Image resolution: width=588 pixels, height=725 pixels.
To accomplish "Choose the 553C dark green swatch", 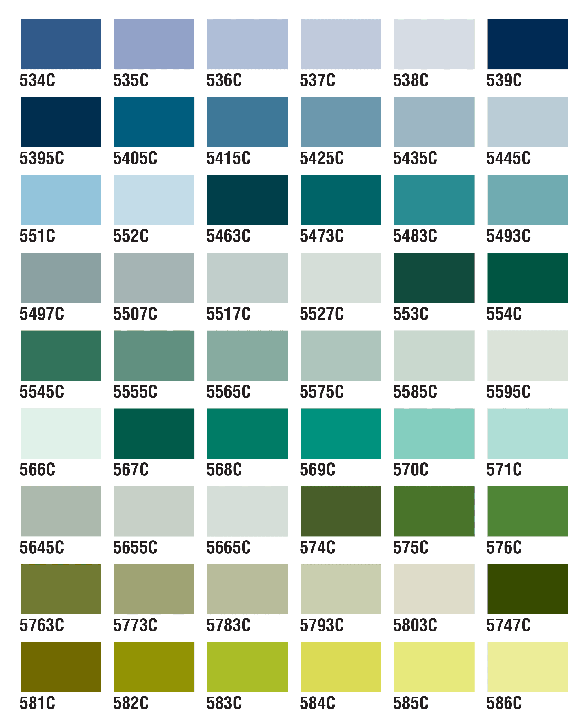I will [434, 278].
